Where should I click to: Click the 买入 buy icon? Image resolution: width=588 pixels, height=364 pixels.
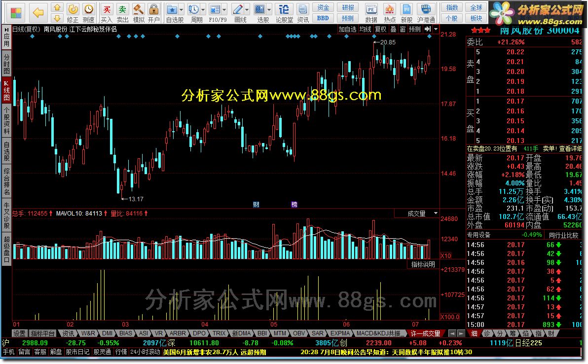click(x=107, y=13)
